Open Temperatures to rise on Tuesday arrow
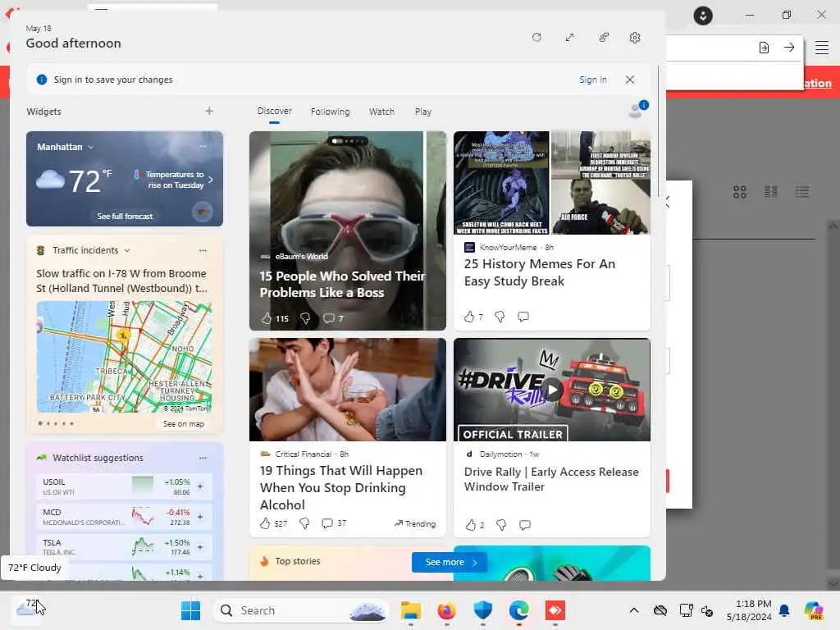This screenshot has height=630, width=840. point(211,180)
